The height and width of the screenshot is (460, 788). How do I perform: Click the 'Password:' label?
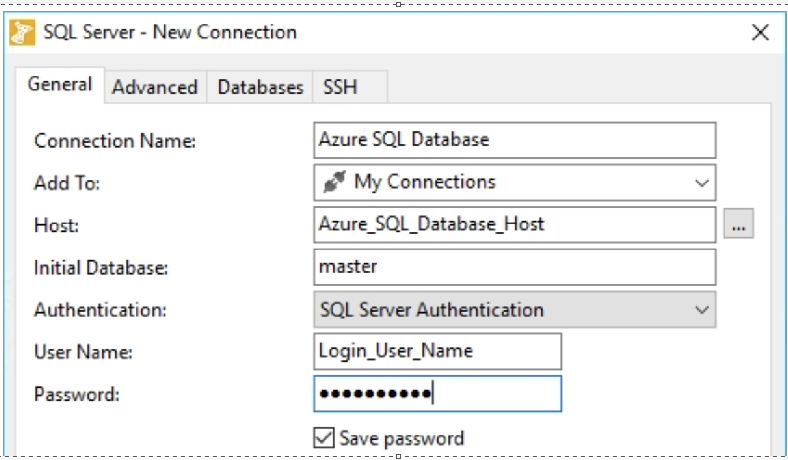77,395
